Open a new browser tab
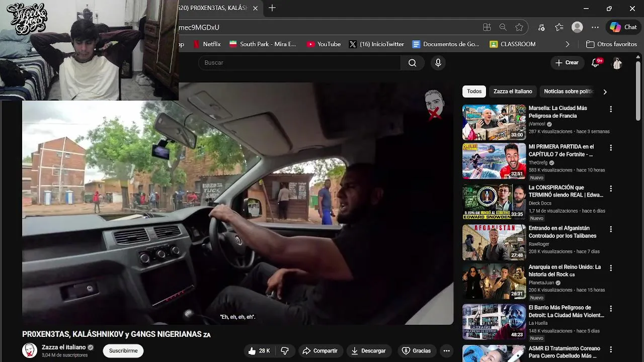 tap(272, 8)
